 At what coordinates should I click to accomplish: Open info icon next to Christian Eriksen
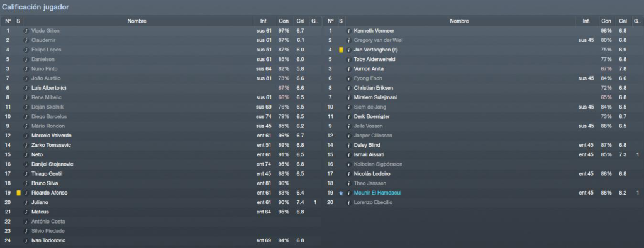[x=349, y=88]
